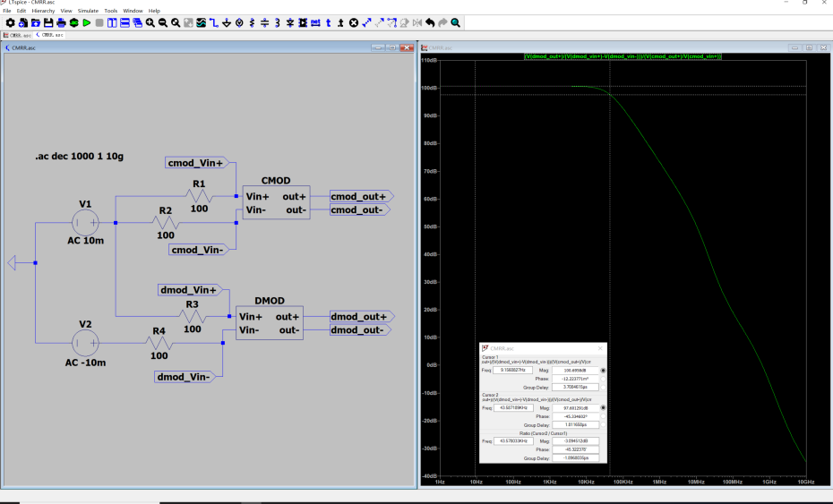The image size is (833, 504).
Task: Click resistor R4 in the schematic
Action: coord(159,343)
